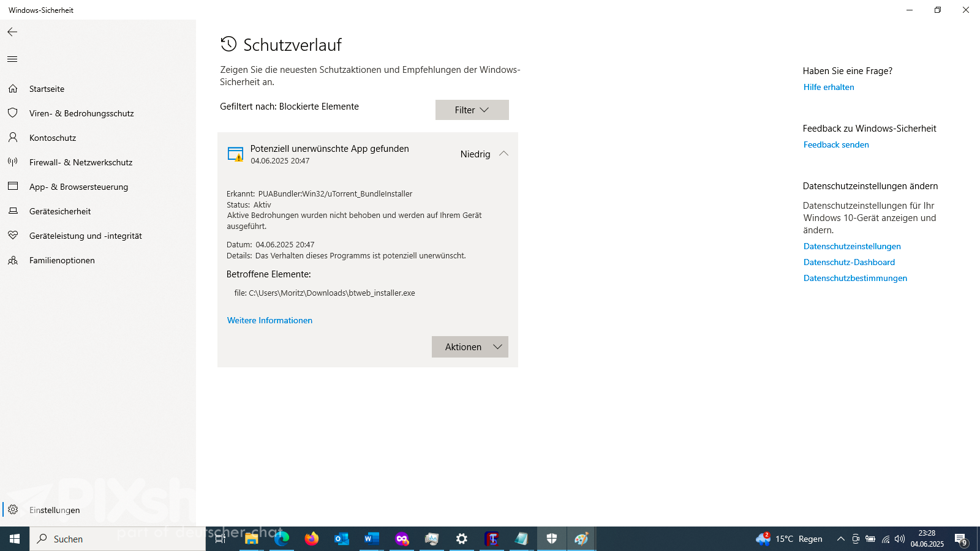Click the Schutzverlauf page heading
Screen dimensions: 980x551
tap(292, 45)
